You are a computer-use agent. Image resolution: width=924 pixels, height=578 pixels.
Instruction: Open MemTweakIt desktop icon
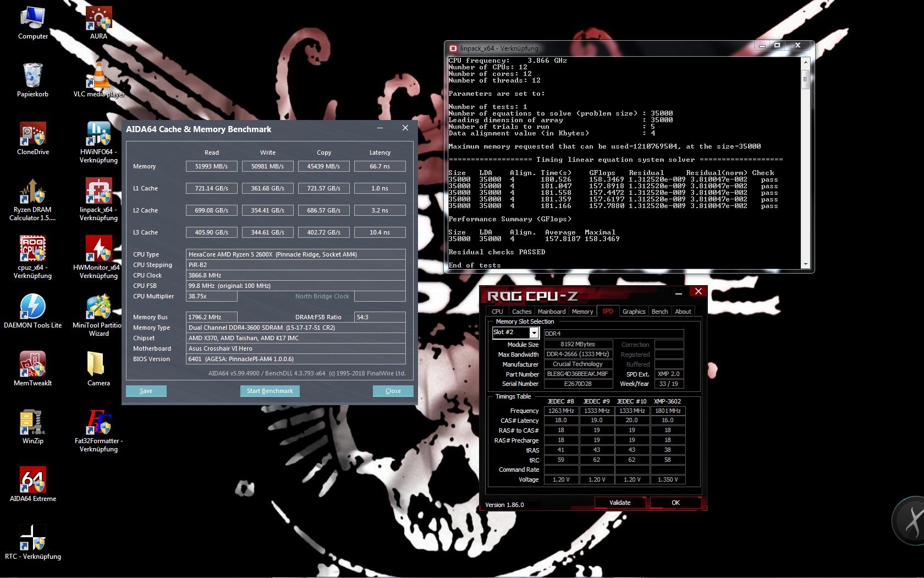(x=33, y=369)
